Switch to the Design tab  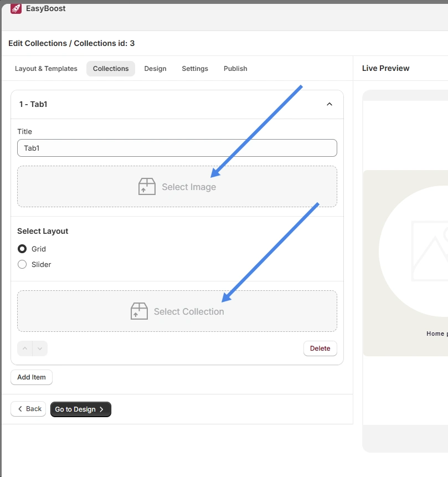(x=155, y=69)
